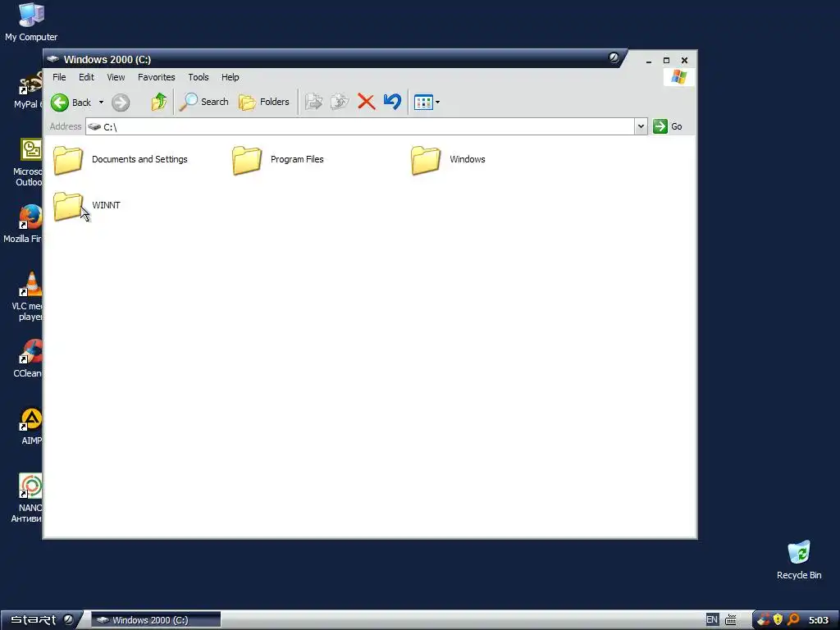
Task: Select the VLC media player shortcut
Action: coord(27,297)
